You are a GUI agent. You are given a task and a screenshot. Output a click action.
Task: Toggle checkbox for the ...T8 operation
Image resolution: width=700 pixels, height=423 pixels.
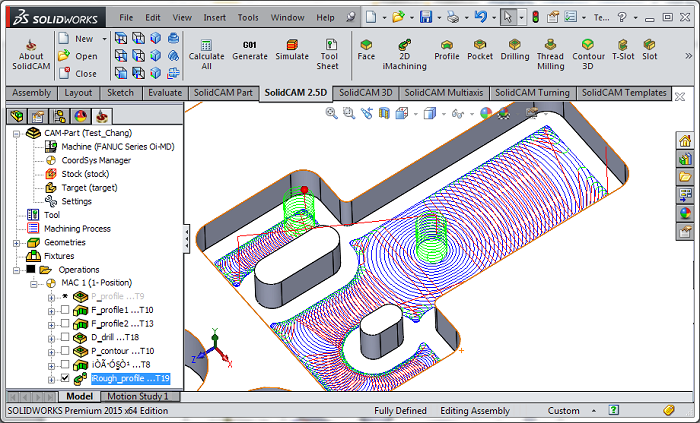(65, 364)
